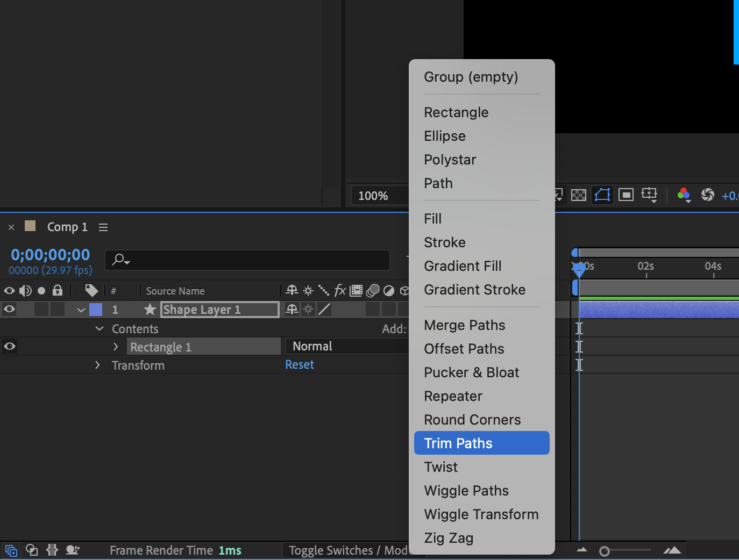Collapse the Contents group
739x560 pixels.
[x=100, y=328]
